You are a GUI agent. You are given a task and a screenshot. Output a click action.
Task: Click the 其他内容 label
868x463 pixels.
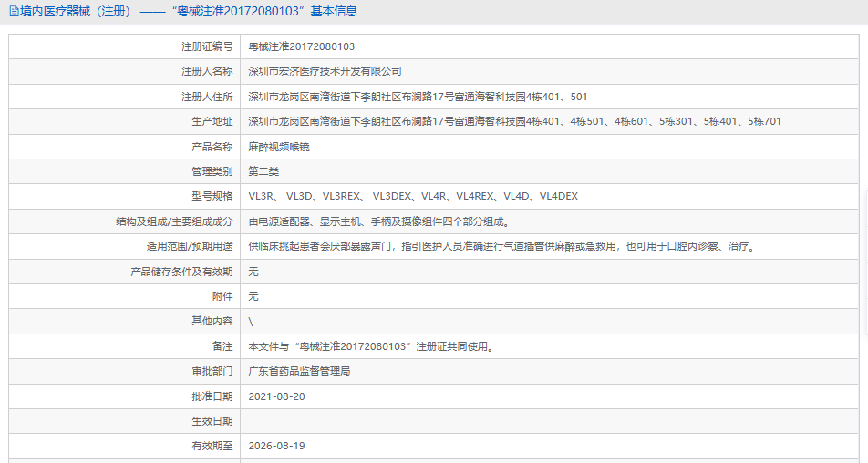pyautogui.click(x=212, y=322)
